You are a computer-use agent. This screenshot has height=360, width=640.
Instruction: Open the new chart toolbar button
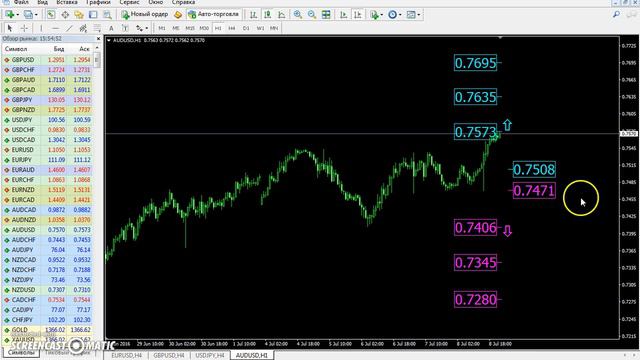(11, 15)
